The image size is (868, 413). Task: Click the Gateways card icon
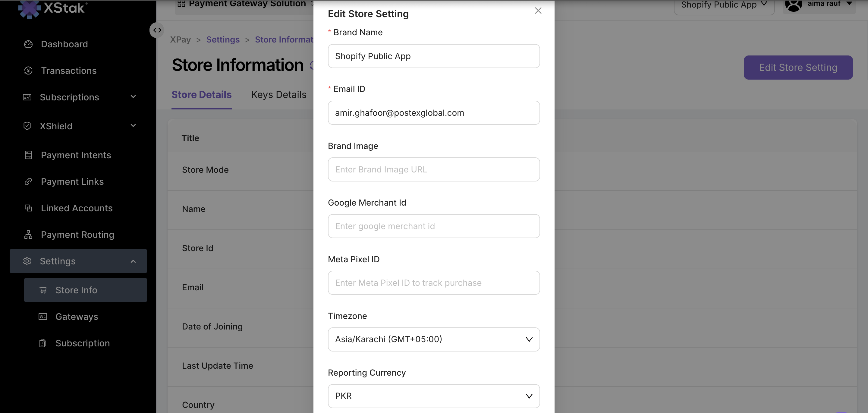point(43,317)
